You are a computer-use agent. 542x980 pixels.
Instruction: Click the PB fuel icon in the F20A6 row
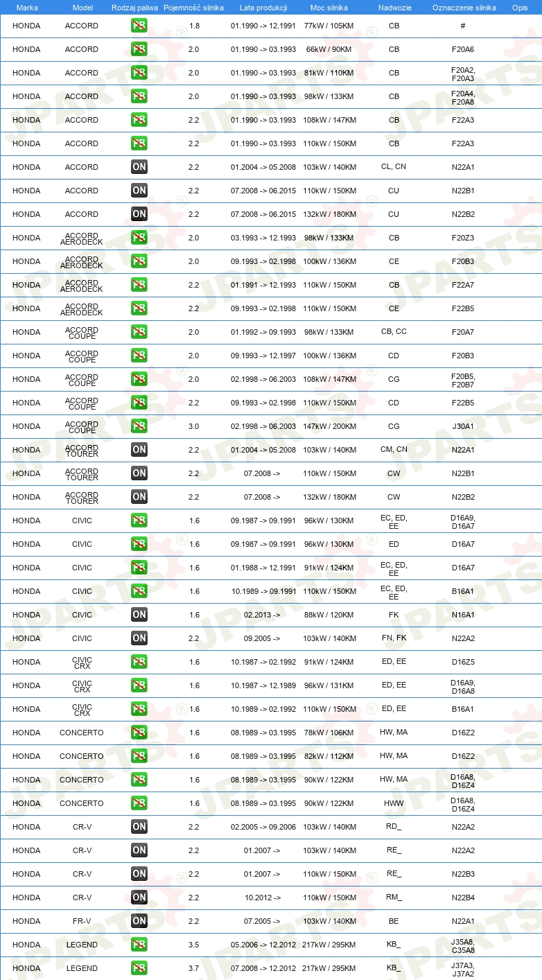pos(139,49)
